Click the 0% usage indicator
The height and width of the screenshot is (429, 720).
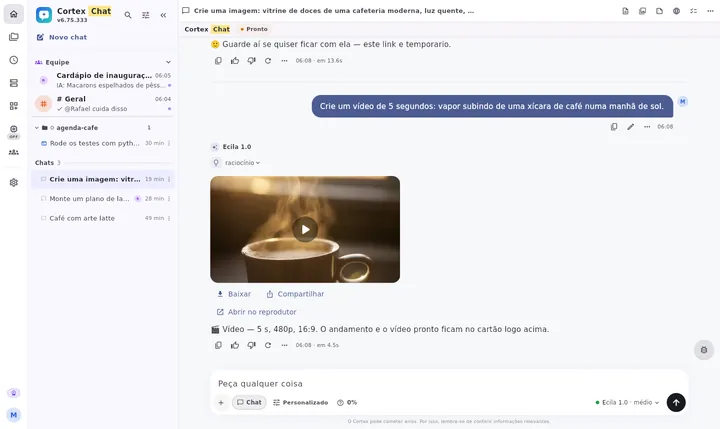[x=347, y=403]
